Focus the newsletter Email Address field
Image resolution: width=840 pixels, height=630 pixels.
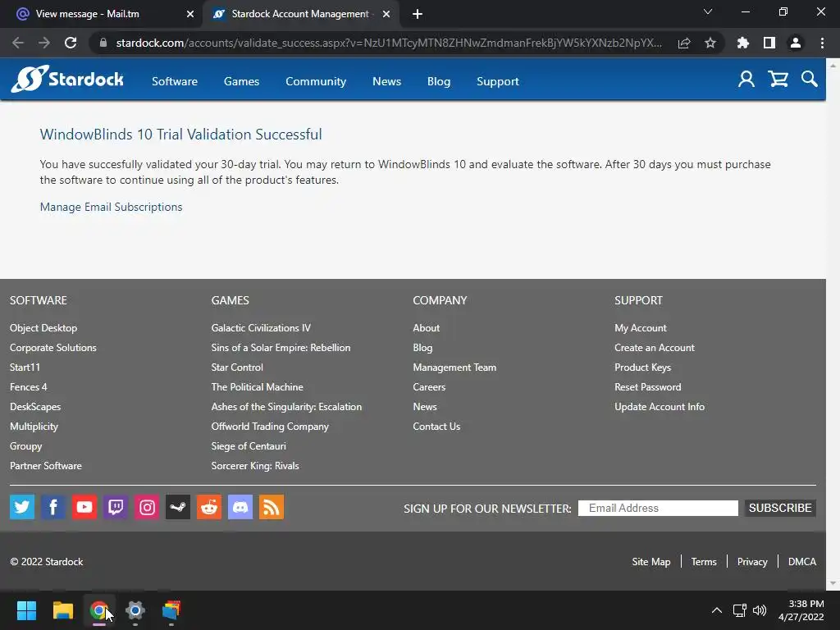click(658, 508)
